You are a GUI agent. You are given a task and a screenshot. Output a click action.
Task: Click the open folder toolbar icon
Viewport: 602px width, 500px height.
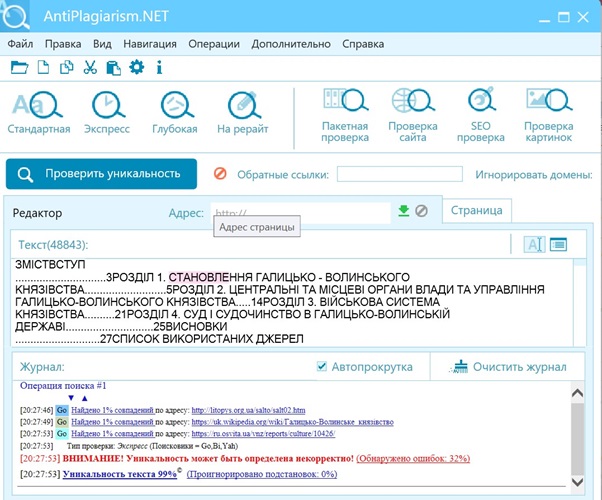tap(19, 68)
